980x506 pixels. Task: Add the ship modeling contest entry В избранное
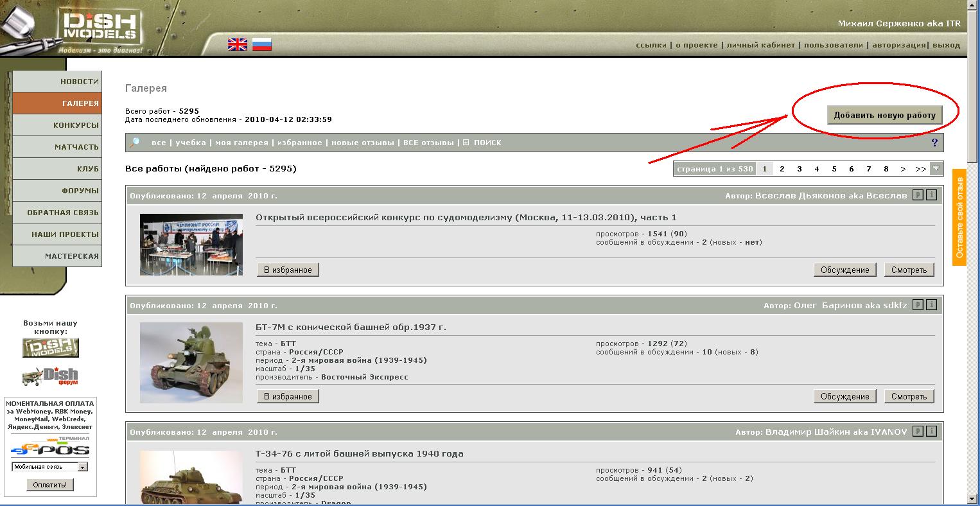288,270
